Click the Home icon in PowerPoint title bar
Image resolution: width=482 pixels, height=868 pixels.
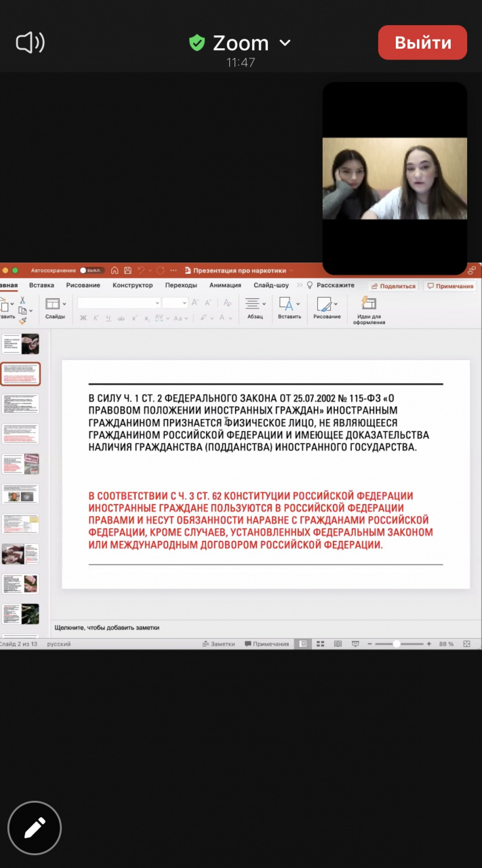(115, 270)
